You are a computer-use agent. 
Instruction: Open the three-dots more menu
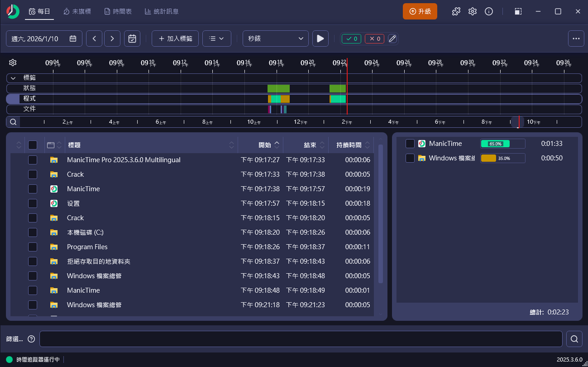(576, 39)
